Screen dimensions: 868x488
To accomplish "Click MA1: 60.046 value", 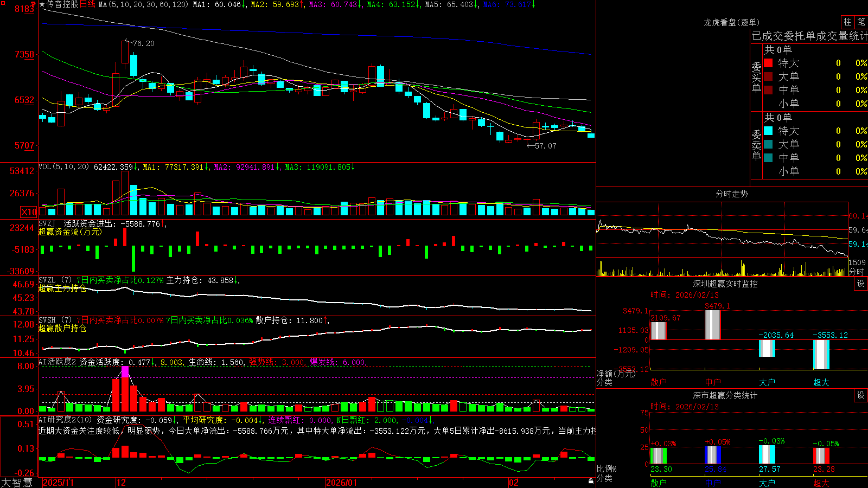I will point(219,4).
